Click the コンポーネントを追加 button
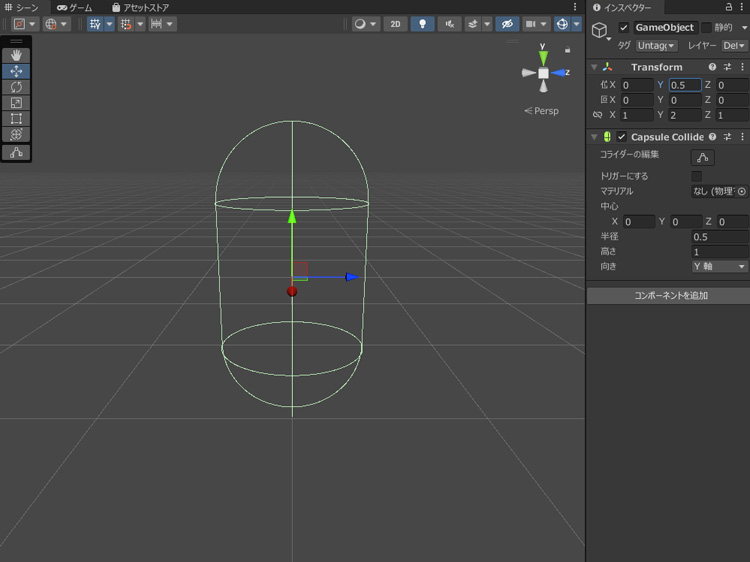This screenshot has width=750, height=562. [668, 296]
